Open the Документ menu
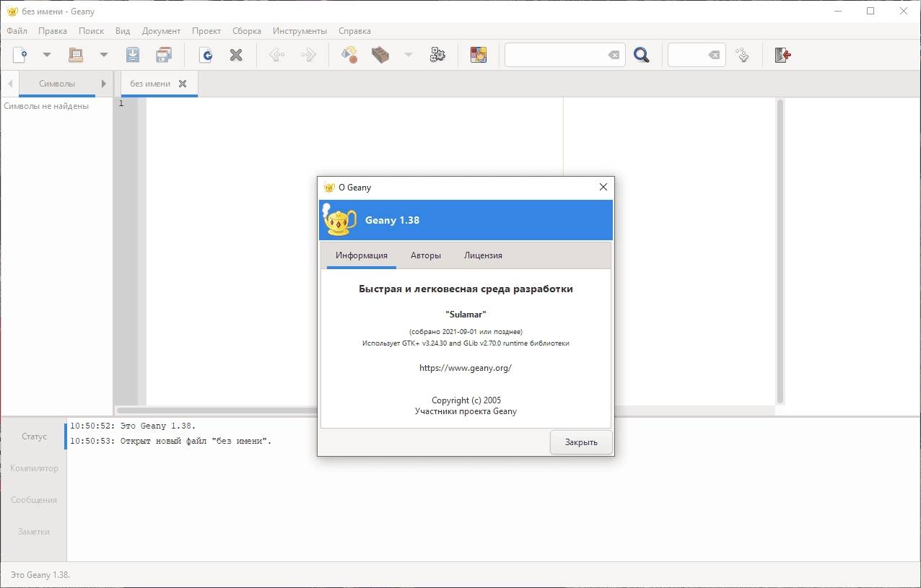The image size is (921, 588). point(162,31)
